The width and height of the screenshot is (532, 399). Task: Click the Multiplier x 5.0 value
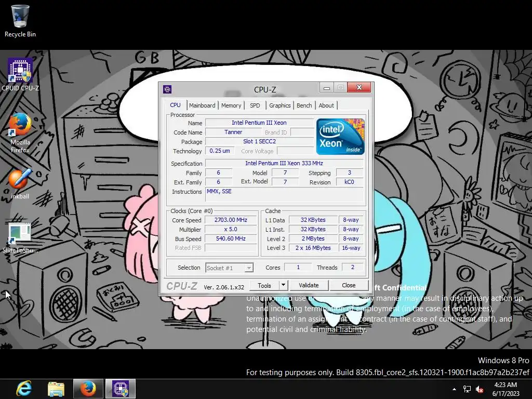click(x=231, y=229)
